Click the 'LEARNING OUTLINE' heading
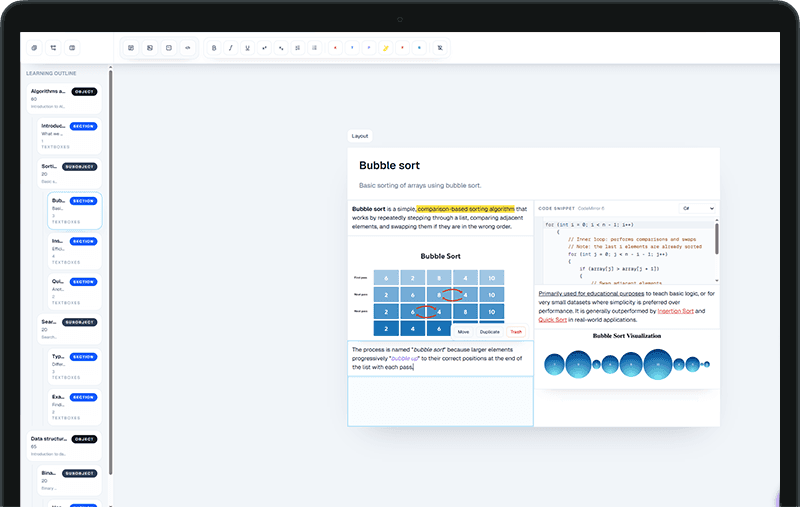This screenshot has width=800, height=507. (51, 73)
